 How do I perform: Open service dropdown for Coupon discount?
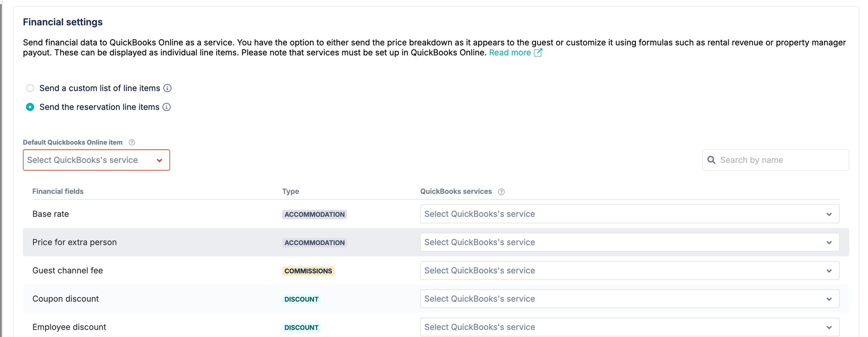tap(630, 299)
